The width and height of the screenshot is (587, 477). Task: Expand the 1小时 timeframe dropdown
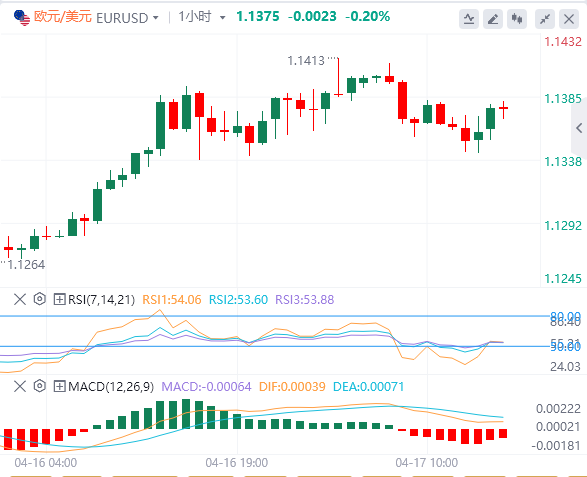(x=223, y=18)
